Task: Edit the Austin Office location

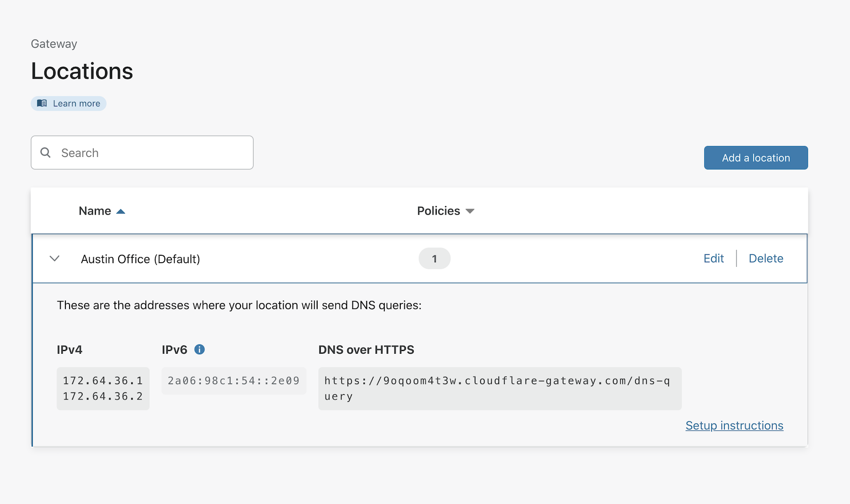Action: pos(713,259)
